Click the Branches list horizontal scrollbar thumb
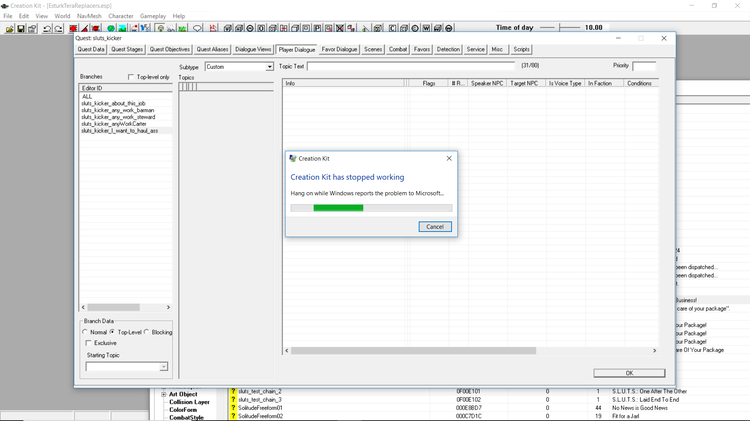 pyautogui.click(x=113, y=307)
